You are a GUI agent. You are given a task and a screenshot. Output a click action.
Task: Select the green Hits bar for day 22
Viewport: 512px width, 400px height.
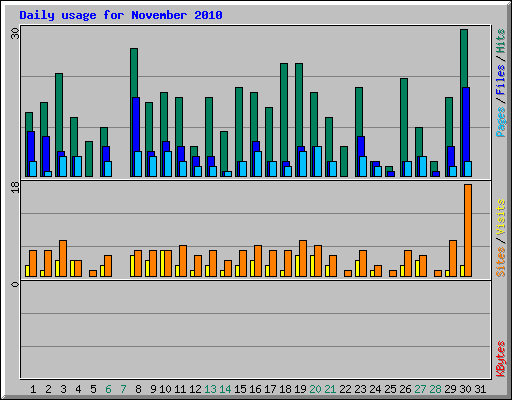[x=344, y=161]
